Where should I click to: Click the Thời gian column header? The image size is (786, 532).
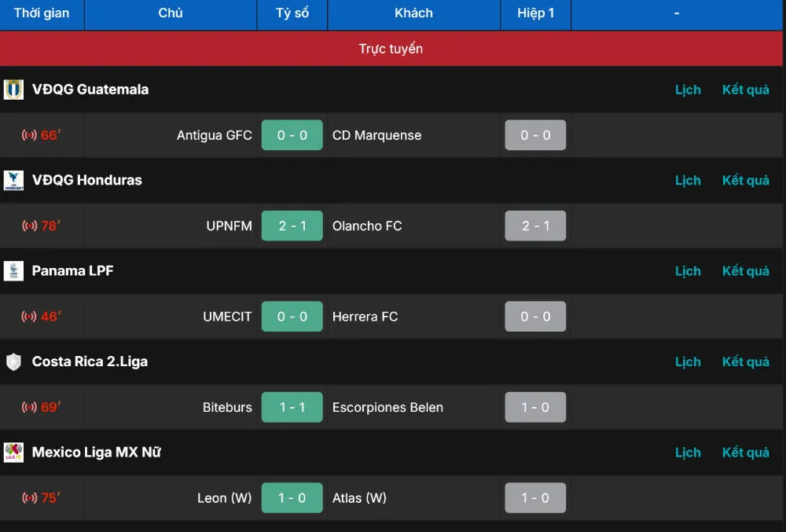[x=42, y=13]
